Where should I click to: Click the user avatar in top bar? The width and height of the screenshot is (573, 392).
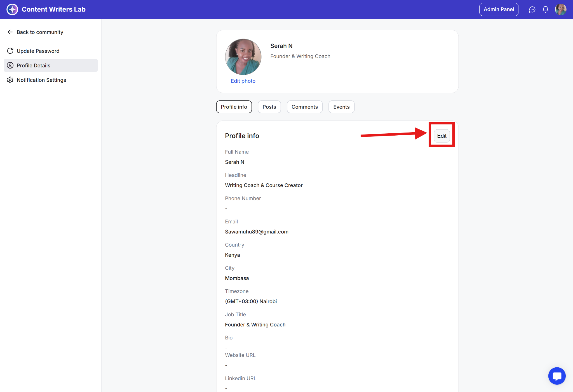pos(560,10)
